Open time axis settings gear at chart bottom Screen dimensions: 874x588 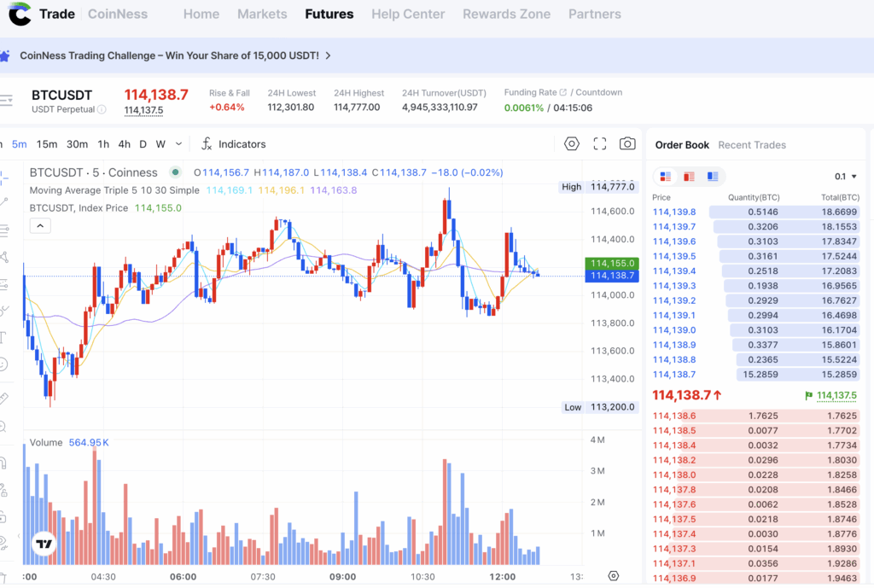tap(613, 576)
